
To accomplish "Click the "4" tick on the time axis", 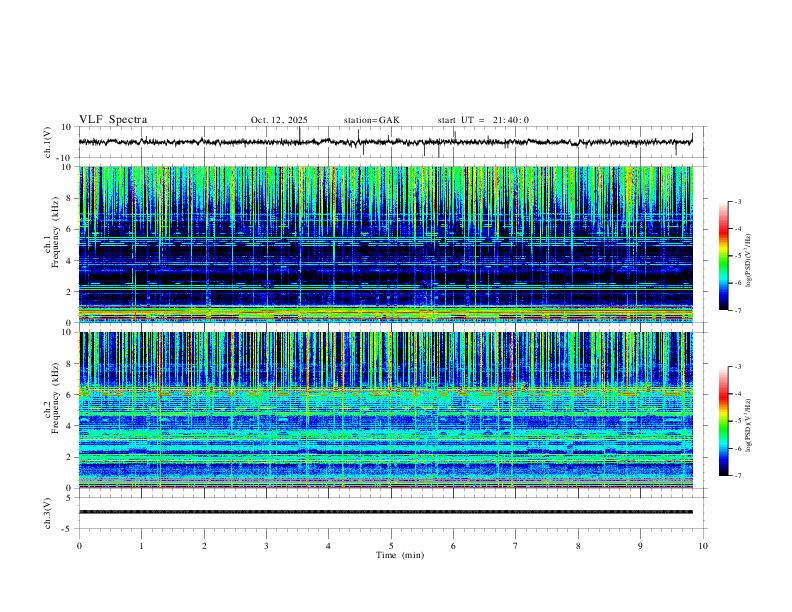I will pos(328,546).
